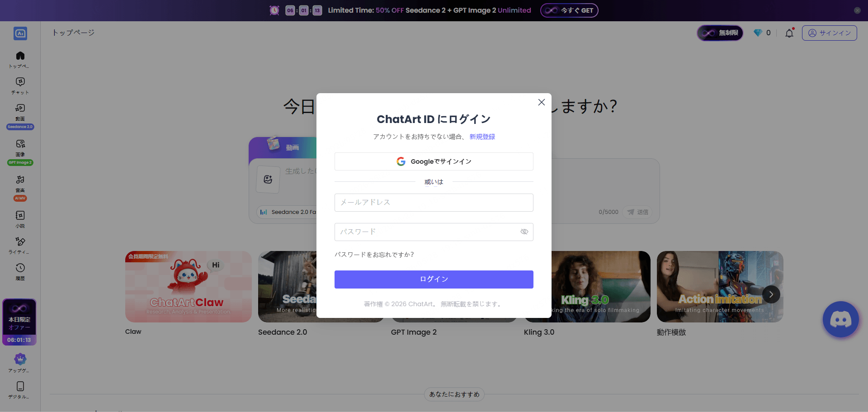868x412 pixels.
Task: Click the ログイン button
Action: pos(434,279)
